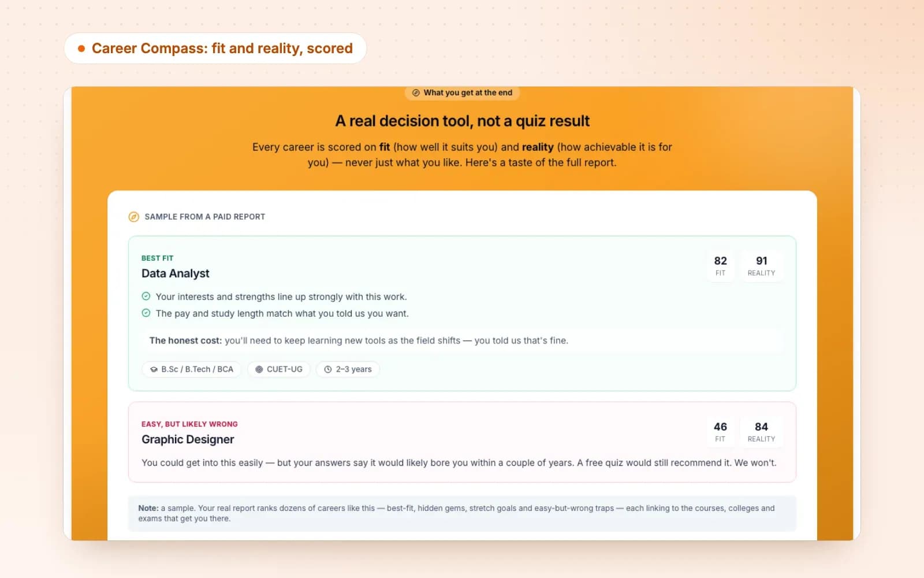Click the graduation cap icon in B.Sc / B.Tech / BCA chip
The image size is (924, 578).
pyautogui.click(x=154, y=369)
